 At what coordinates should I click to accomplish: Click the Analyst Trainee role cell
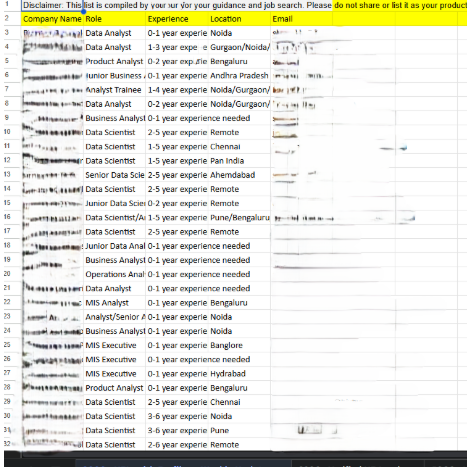[x=114, y=90]
